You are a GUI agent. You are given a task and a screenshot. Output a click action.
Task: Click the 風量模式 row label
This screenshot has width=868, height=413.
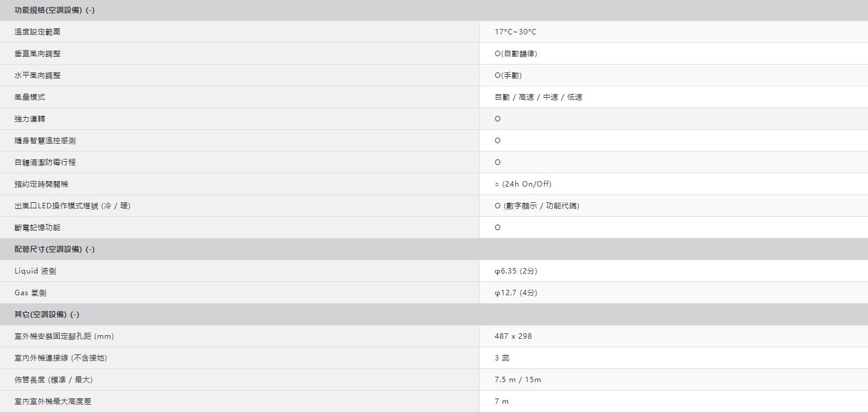click(x=30, y=97)
